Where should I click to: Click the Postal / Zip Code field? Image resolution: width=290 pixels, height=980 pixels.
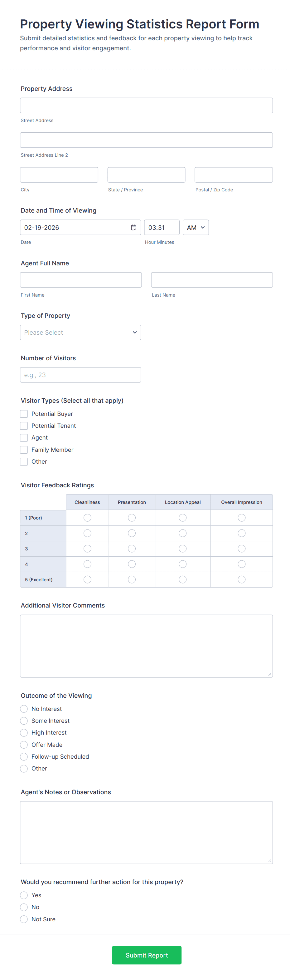[x=233, y=175]
